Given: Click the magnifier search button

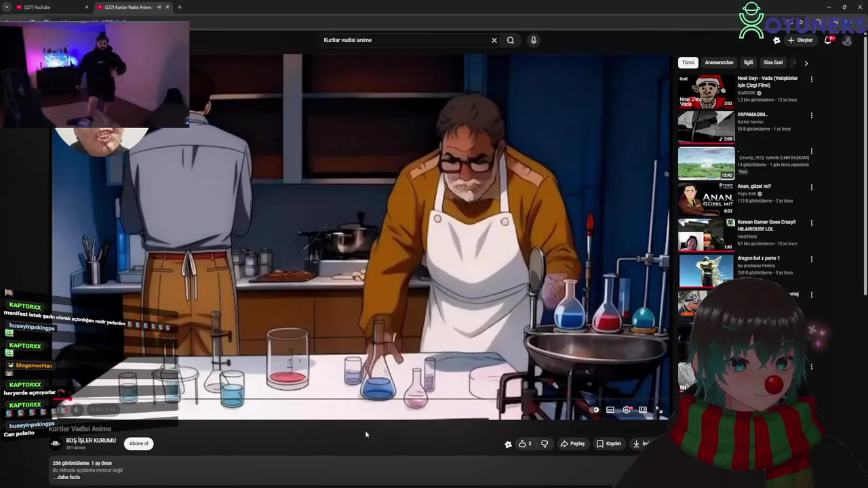Looking at the screenshot, I should pyautogui.click(x=511, y=40).
